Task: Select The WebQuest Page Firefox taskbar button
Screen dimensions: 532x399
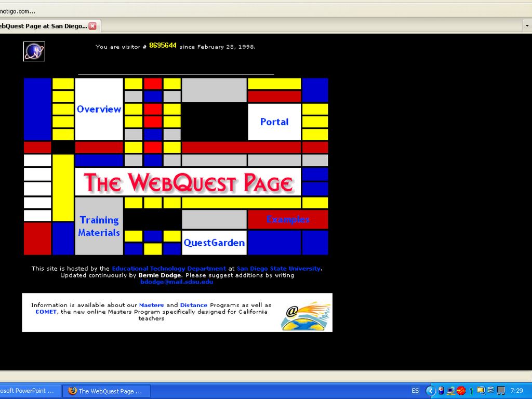Action: coord(107,391)
